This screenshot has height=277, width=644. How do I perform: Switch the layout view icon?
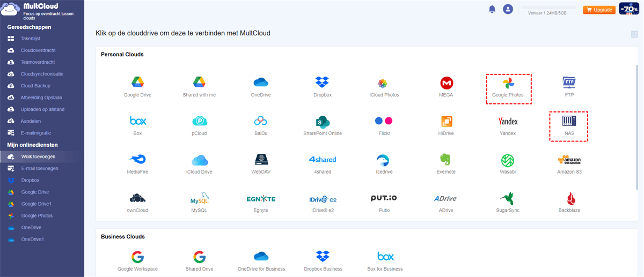tap(634, 34)
